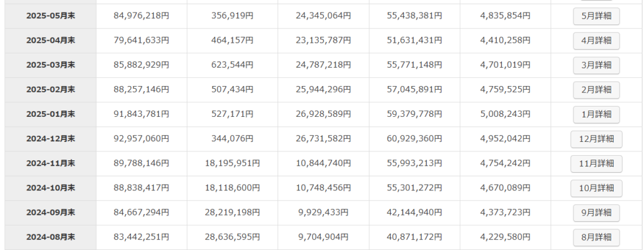This screenshot has width=644, height=250.
Task: Open the 2月詳細 button
Action: (x=596, y=90)
